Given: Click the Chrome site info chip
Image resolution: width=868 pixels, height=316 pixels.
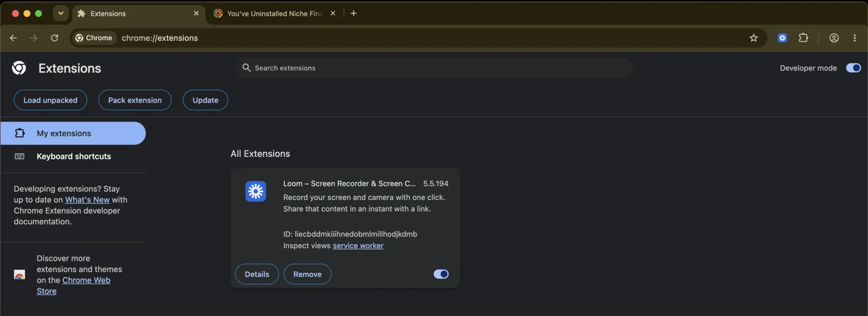Looking at the screenshot, I should point(94,38).
